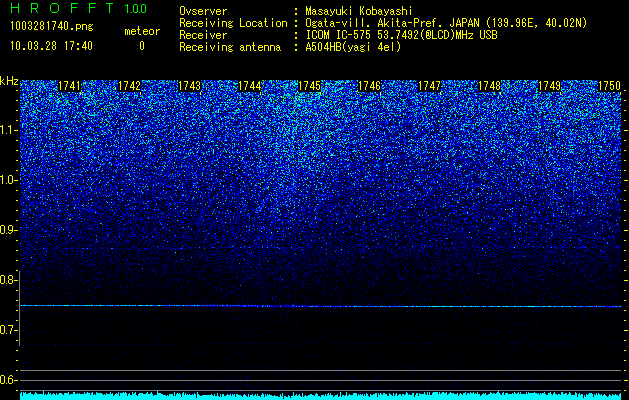Click the 1748 time marker
The image size is (629, 400).
point(490,86)
